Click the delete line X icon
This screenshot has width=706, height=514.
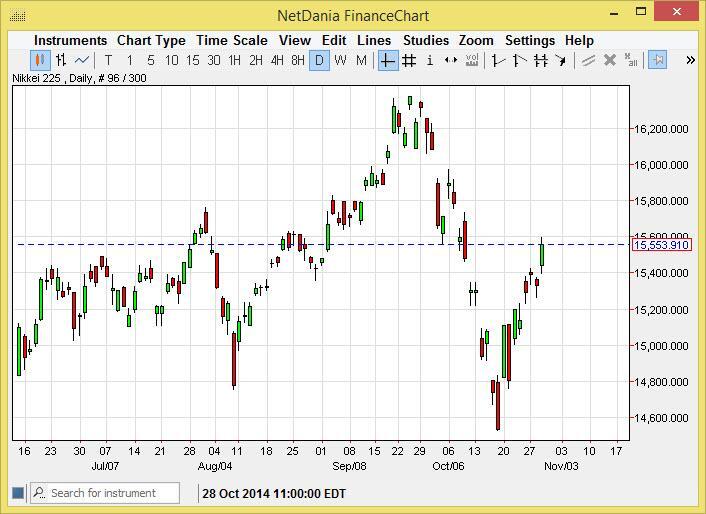[x=609, y=60]
